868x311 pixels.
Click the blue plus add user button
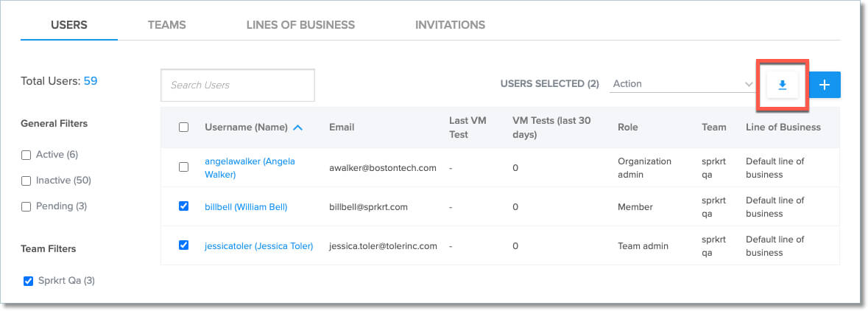coord(825,85)
